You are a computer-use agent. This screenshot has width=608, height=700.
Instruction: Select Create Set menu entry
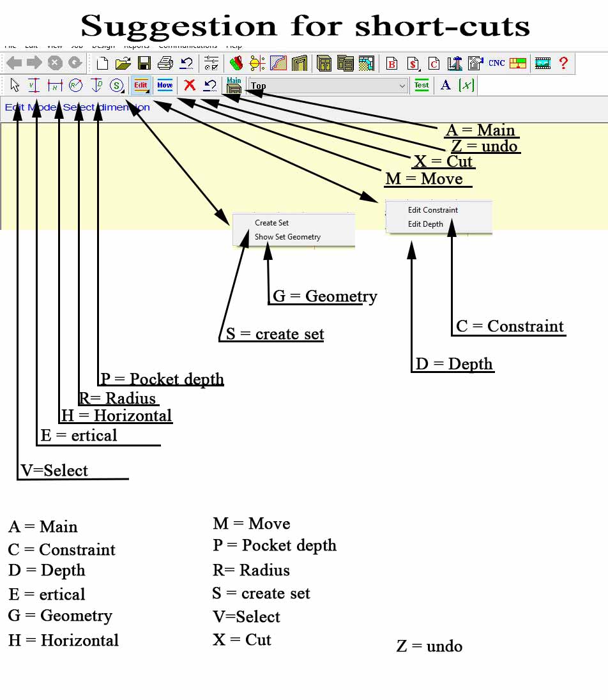pos(271,223)
